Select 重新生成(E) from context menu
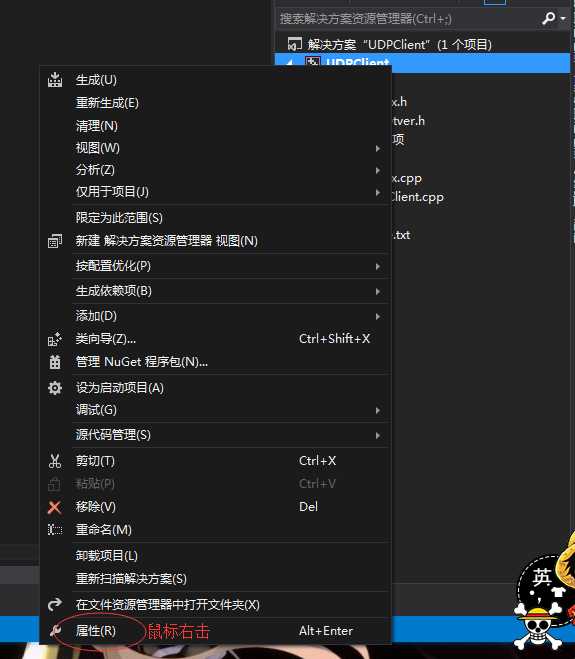The image size is (575, 659). (x=216, y=103)
